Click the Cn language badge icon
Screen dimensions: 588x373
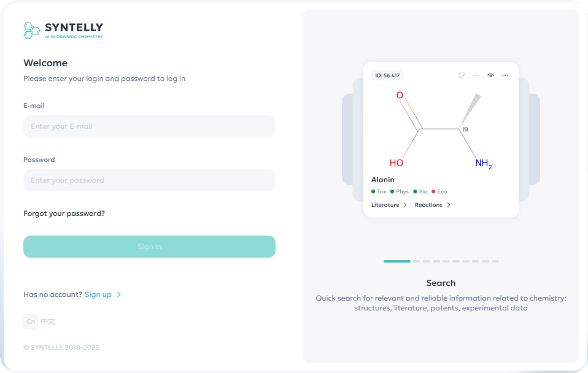click(31, 321)
